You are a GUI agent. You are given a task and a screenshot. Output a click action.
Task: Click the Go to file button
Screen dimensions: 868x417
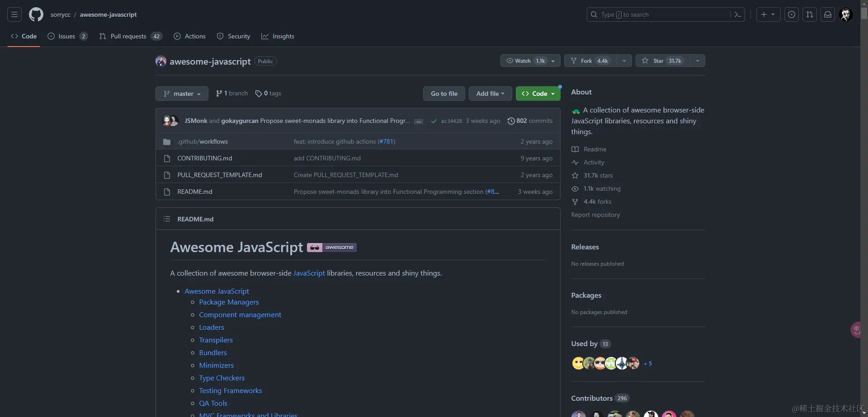click(444, 94)
